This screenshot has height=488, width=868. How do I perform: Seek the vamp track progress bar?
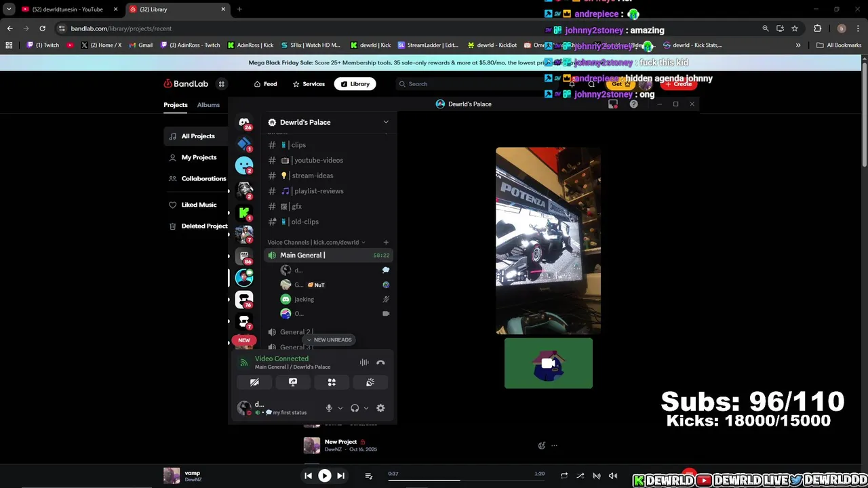(465, 480)
